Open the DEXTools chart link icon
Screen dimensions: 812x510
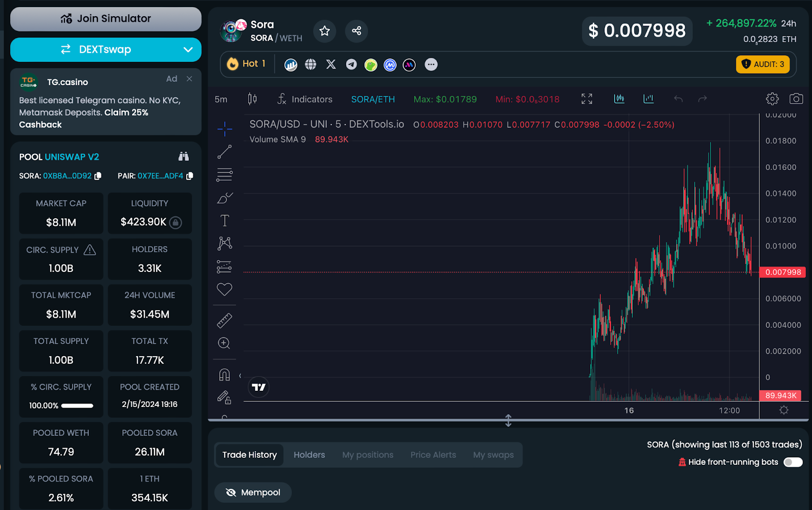291,64
